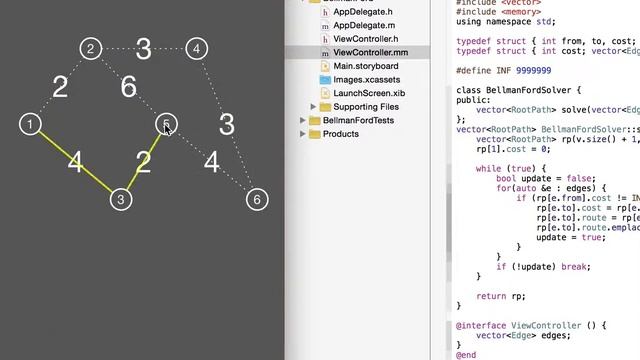
Task: Click the 'if (!update) break;' line
Action: (x=543, y=267)
